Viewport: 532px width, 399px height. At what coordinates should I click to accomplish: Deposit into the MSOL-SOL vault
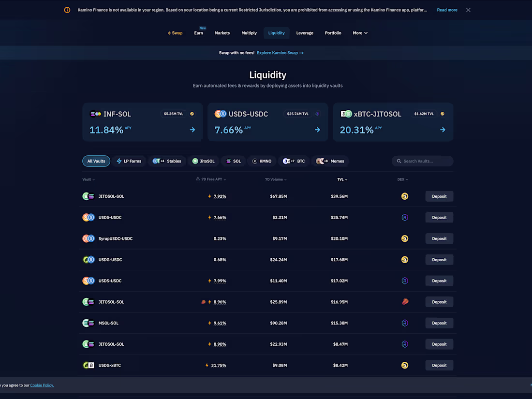439,323
